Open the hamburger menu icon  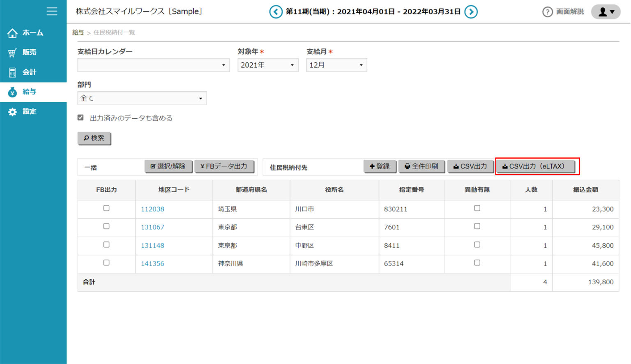coord(52,11)
